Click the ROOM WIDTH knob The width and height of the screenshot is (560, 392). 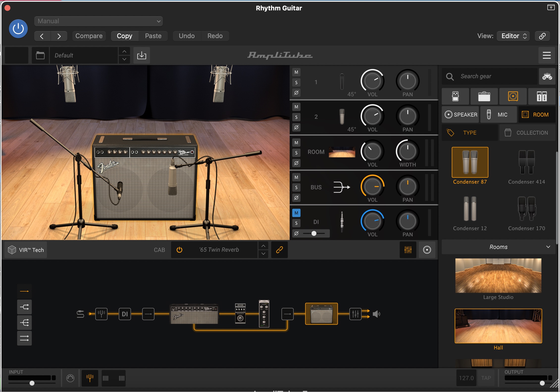(x=407, y=151)
